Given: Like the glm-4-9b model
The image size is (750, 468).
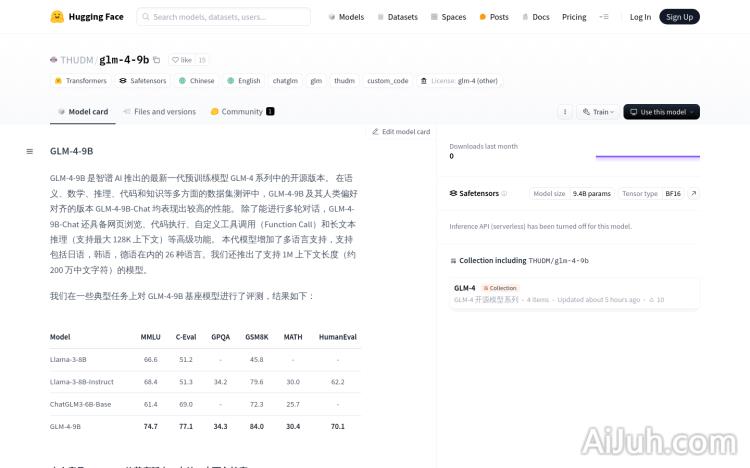Looking at the screenshot, I should (181, 60).
